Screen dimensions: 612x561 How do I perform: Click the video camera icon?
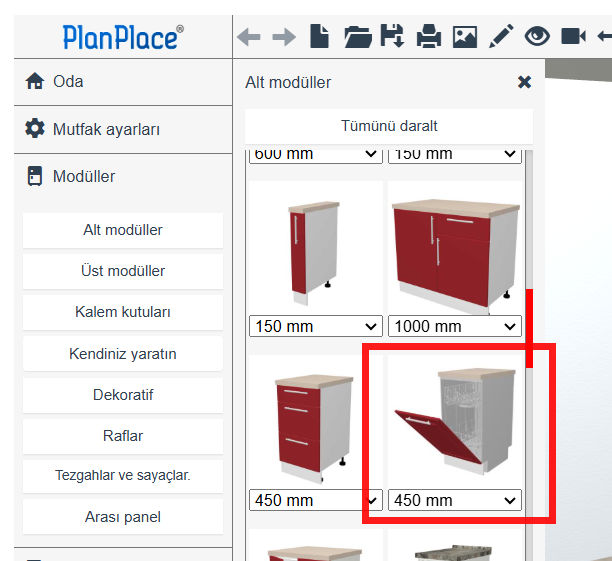573,36
